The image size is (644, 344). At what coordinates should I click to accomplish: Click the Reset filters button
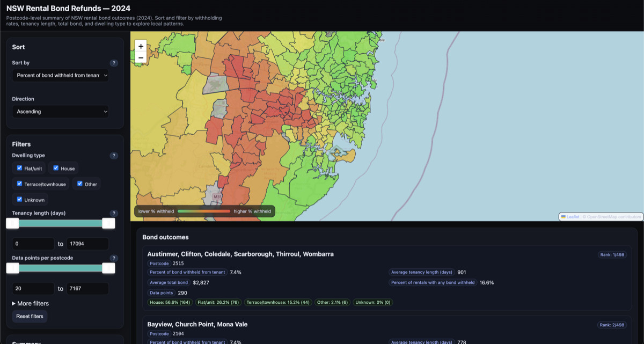(x=30, y=316)
